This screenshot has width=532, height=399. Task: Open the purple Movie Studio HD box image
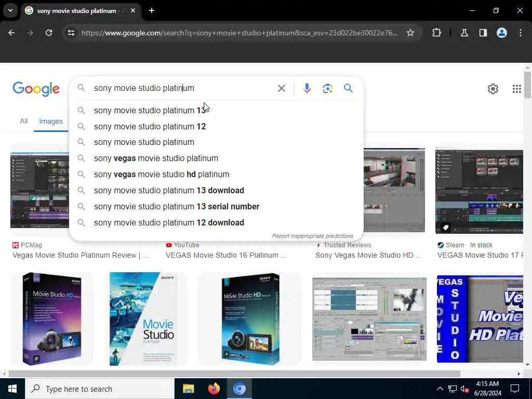tap(52, 319)
